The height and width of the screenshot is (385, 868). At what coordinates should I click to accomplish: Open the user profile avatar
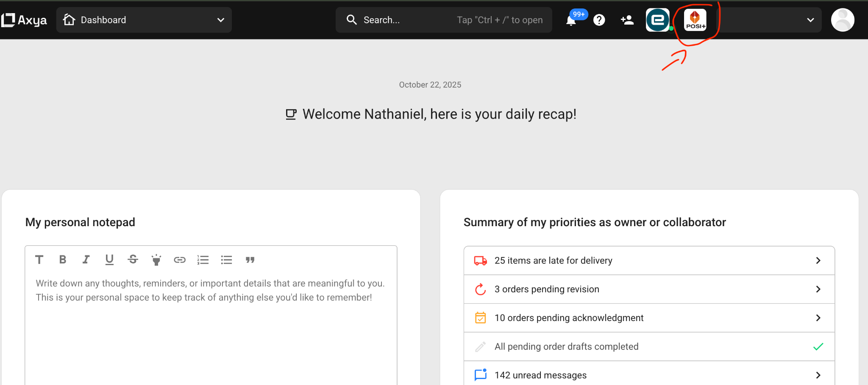[842, 20]
